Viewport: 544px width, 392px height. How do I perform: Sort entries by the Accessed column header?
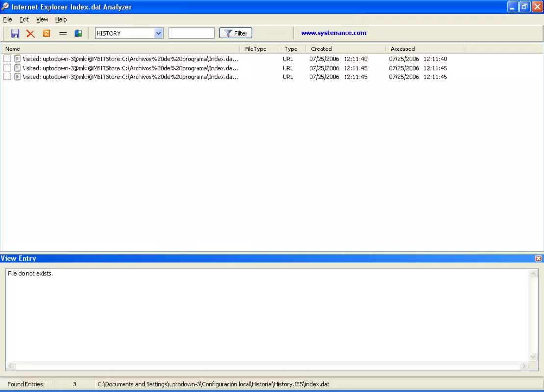pos(425,49)
